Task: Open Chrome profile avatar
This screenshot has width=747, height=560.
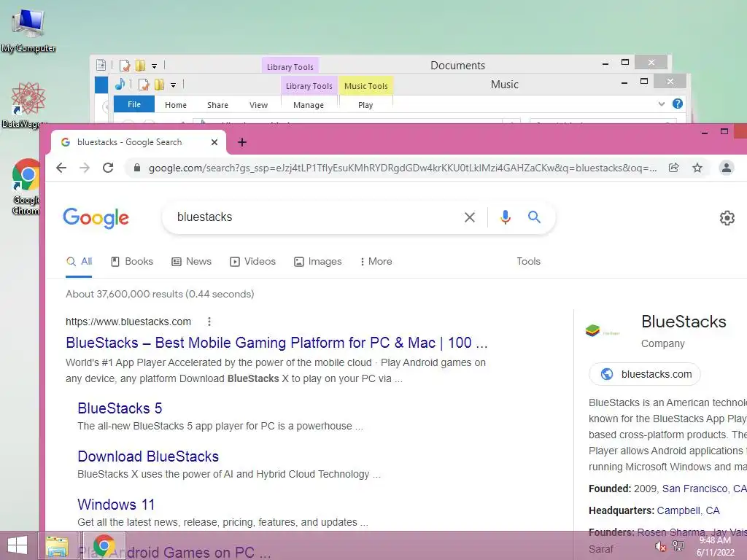Action: click(x=727, y=168)
